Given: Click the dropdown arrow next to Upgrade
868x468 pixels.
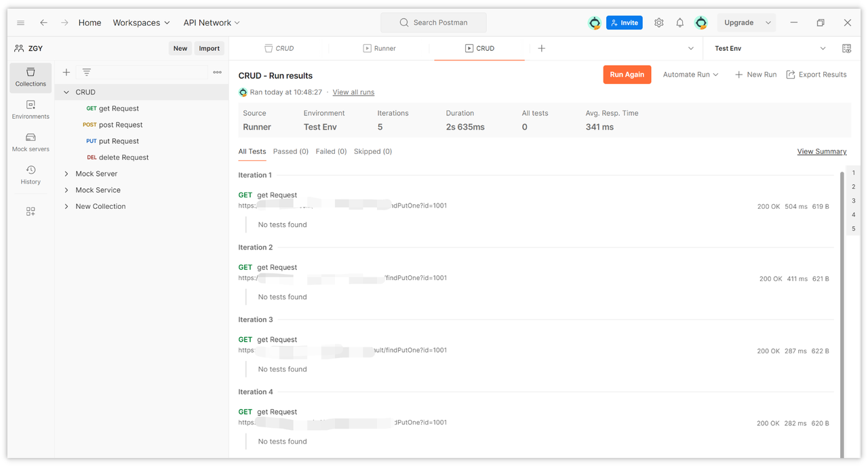Looking at the screenshot, I should click(768, 22).
